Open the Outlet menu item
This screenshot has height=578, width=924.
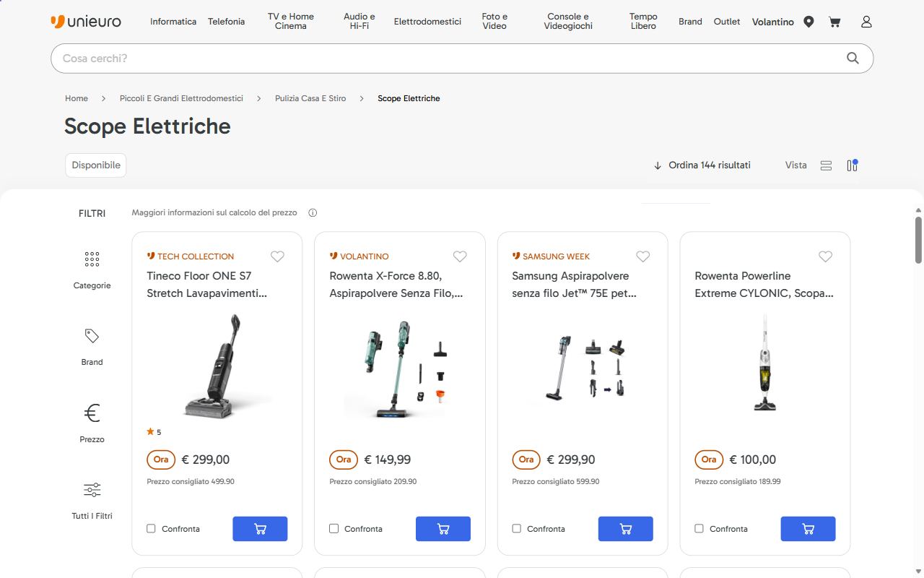[x=727, y=22]
